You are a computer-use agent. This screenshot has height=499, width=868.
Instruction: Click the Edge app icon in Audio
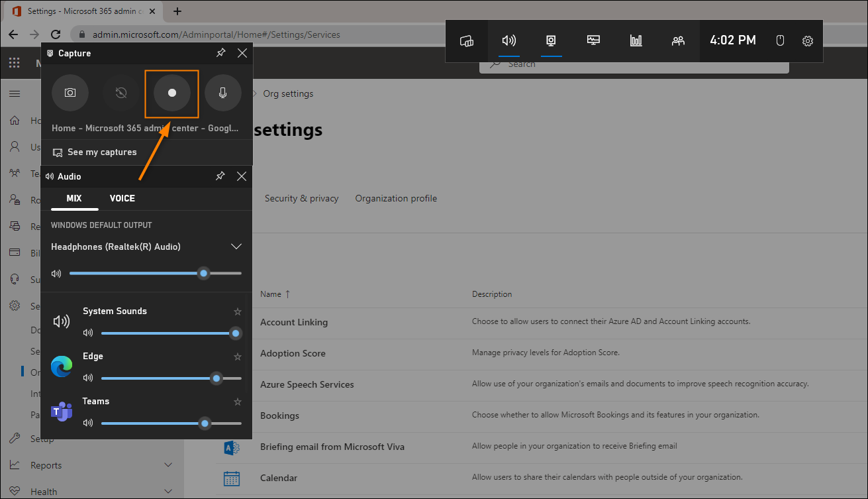(62, 366)
